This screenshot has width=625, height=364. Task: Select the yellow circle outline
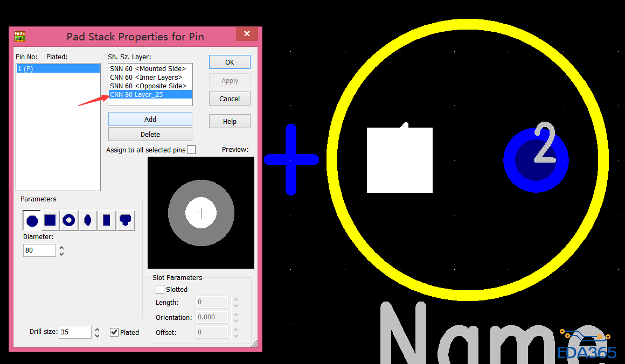467,24
